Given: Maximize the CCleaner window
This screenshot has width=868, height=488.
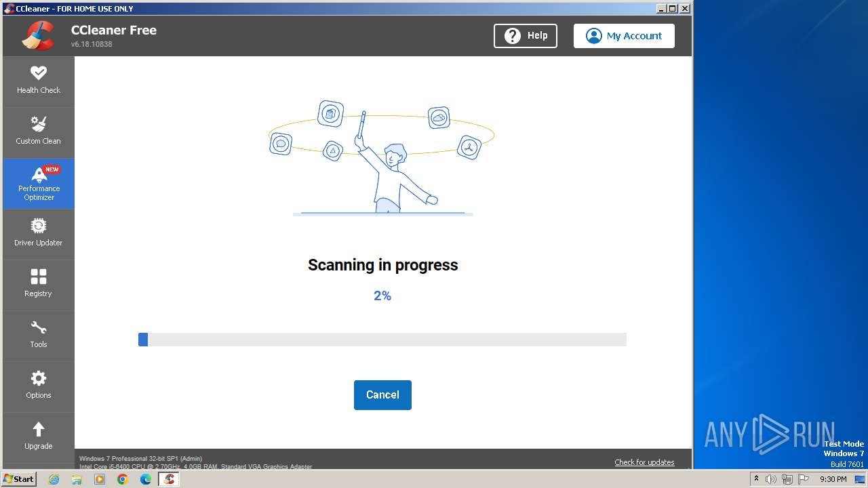Looking at the screenshot, I should pos(673,9).
